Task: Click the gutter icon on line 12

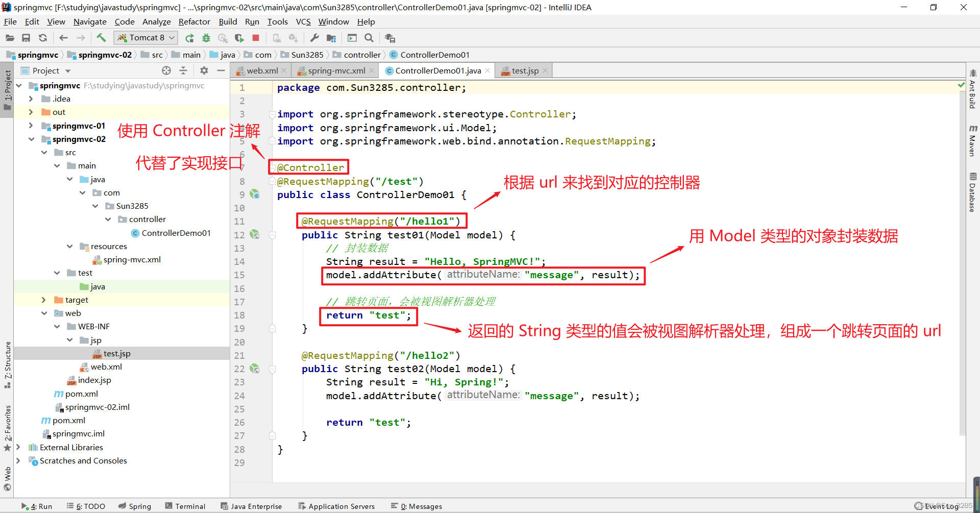Action: [255, 235]
